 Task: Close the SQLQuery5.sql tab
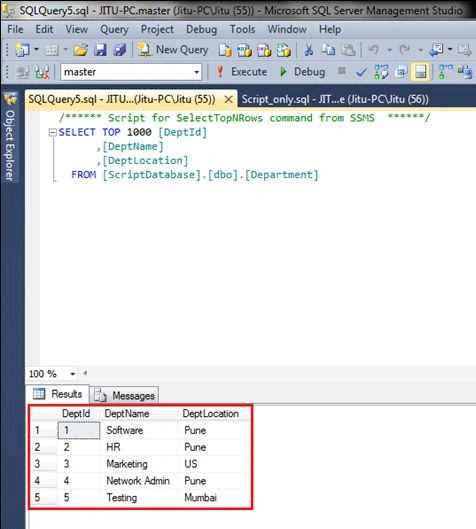tap(228, 100)
